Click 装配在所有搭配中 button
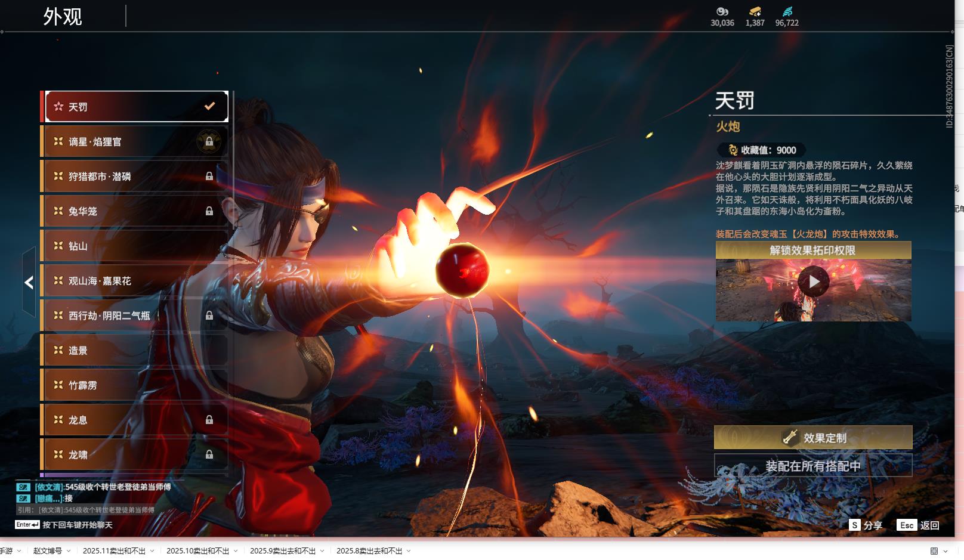Viewport: 964px width, 560px height. 813,466
